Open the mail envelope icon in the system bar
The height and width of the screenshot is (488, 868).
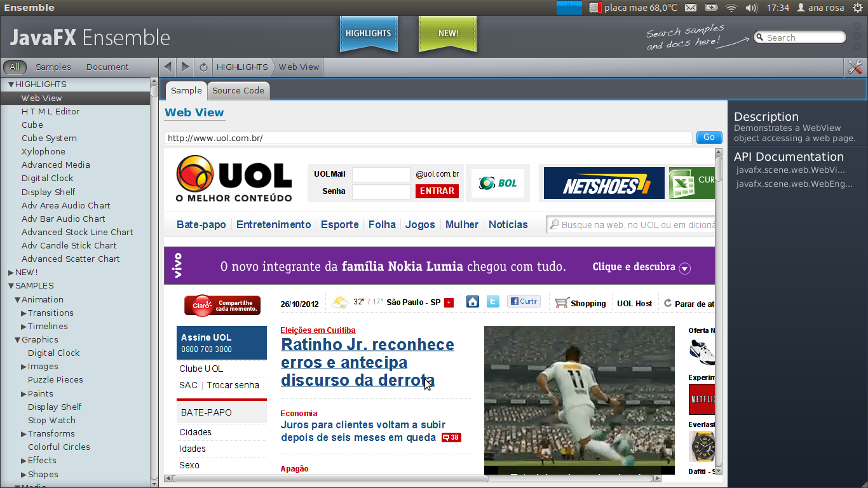pos(691,8)
